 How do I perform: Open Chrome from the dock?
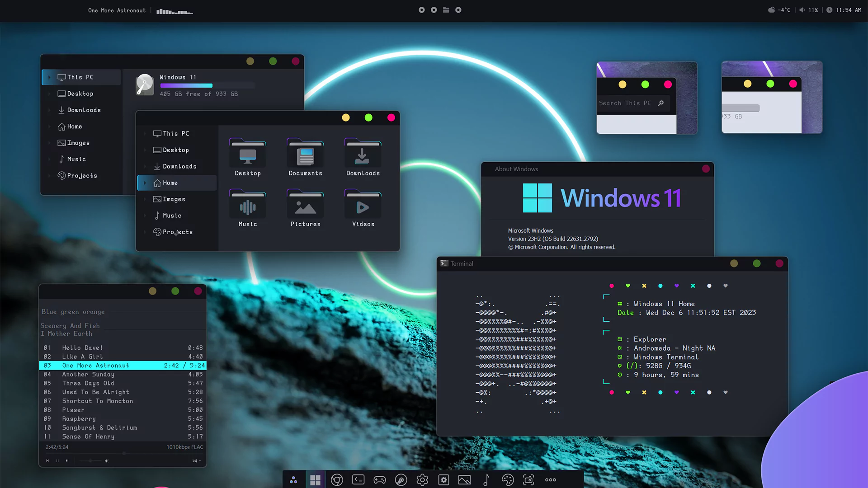(x=337, y=480)
